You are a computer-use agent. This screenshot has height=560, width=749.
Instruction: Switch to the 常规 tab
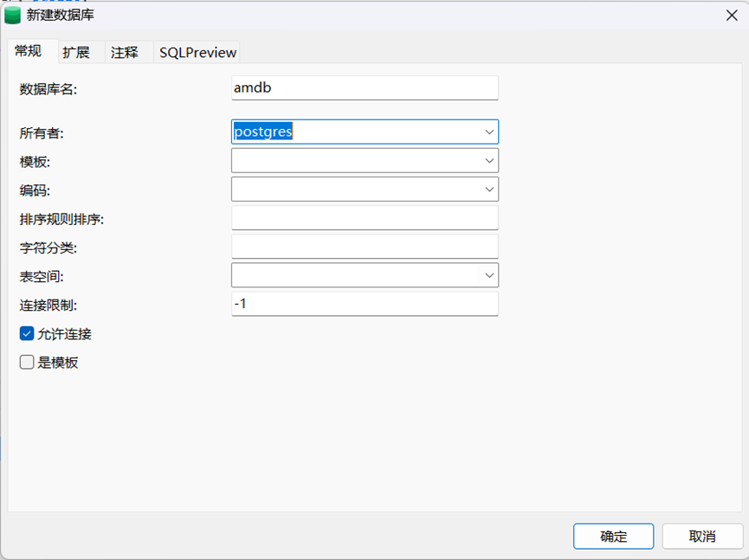(x=28, y=52)
